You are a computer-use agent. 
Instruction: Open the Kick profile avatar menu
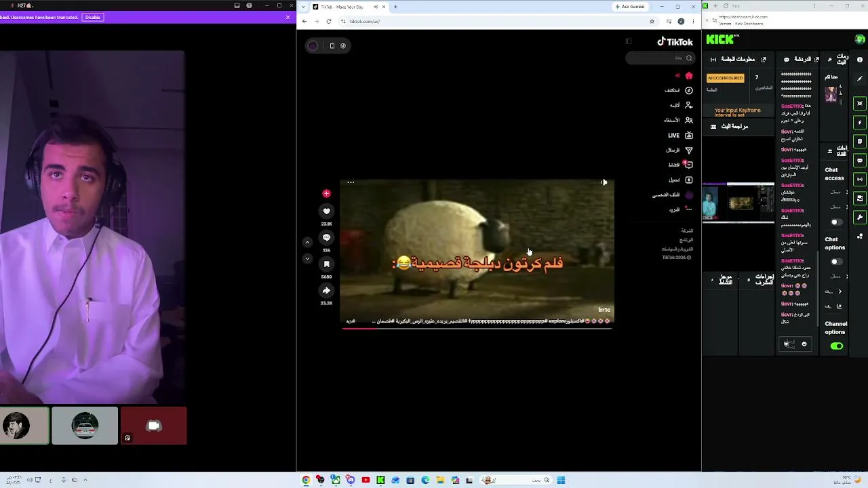coord(860,40)
